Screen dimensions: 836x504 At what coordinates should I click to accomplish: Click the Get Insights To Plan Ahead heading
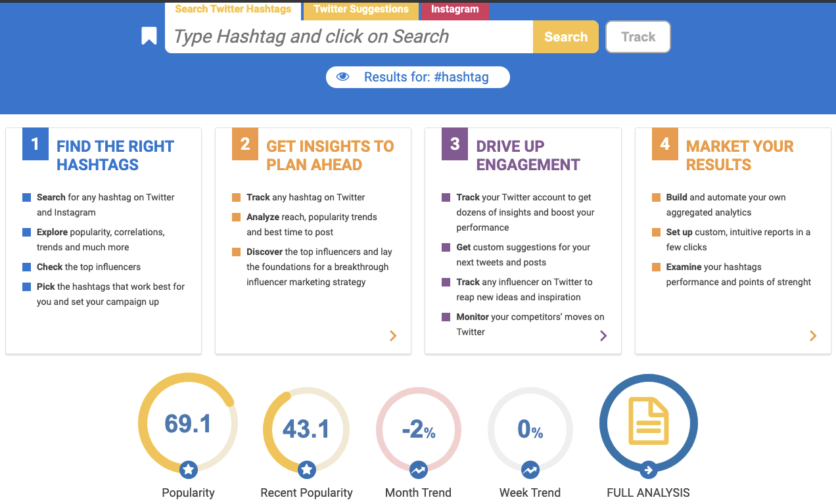(x=330, y=155)
